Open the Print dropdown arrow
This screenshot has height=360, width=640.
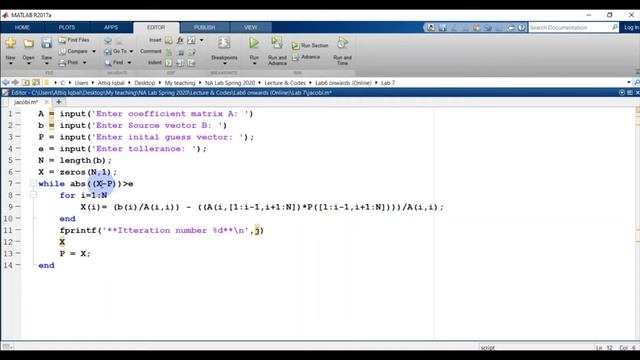tap(84, 62)
